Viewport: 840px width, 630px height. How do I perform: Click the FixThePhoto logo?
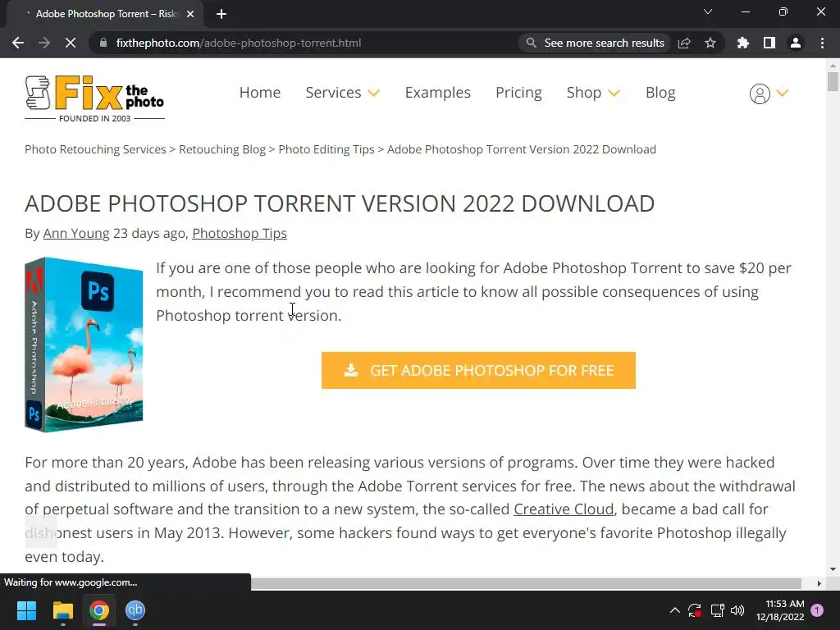pos(95,98)
